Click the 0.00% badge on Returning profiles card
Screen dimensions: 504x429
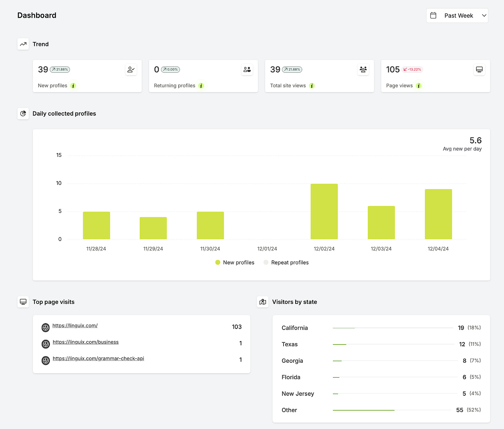click(x=170, y=70)
